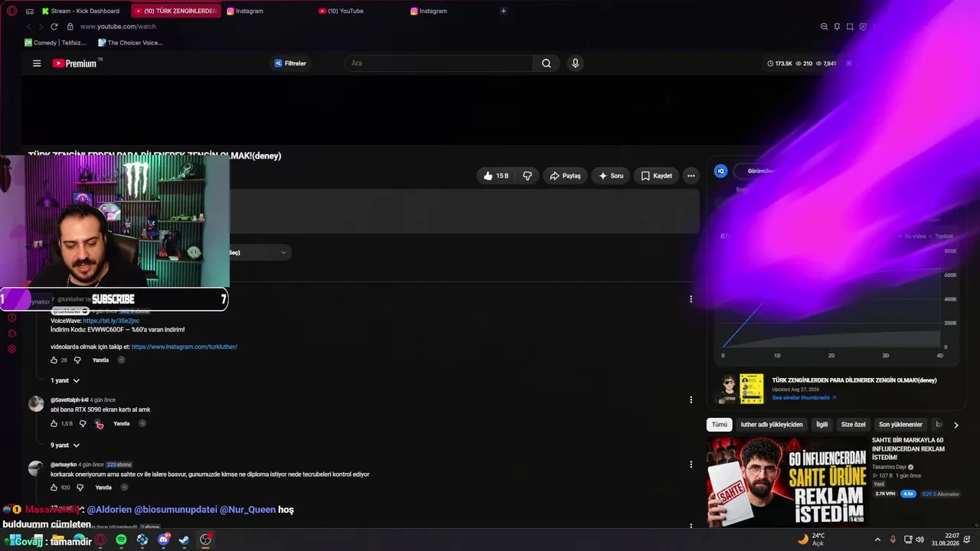Open Discord from the taskbar
Screen dimensions: 980x551
coord(163,540)
